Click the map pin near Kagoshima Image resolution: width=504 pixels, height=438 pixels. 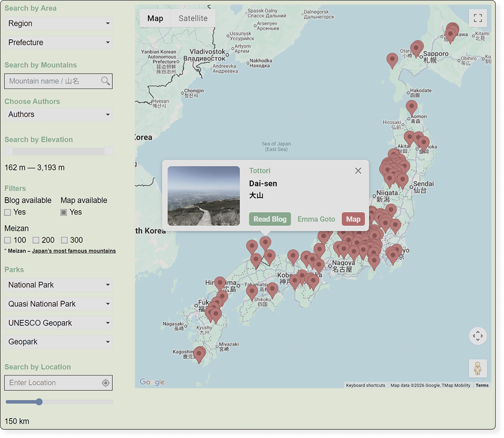199,353
